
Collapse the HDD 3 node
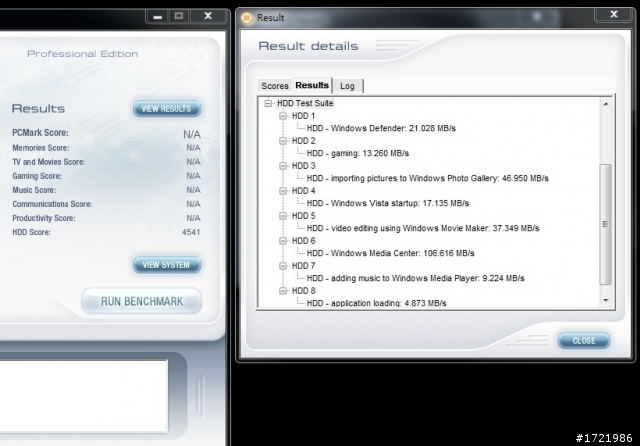[283, 166]
